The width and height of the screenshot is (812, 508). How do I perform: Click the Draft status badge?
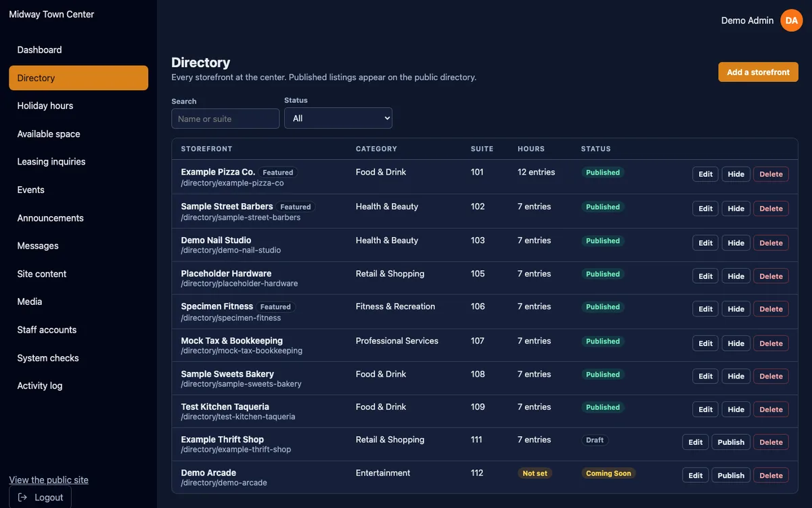tap(595, 440)
